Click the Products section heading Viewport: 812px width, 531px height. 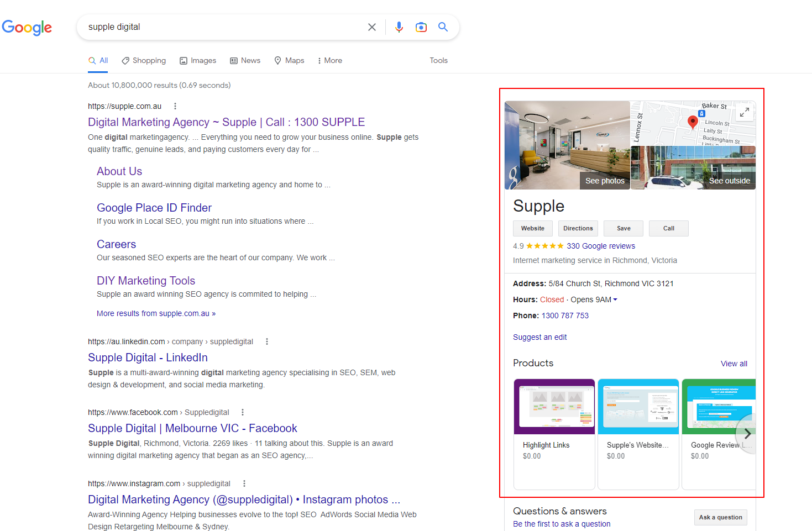click(x=533, y=363)
